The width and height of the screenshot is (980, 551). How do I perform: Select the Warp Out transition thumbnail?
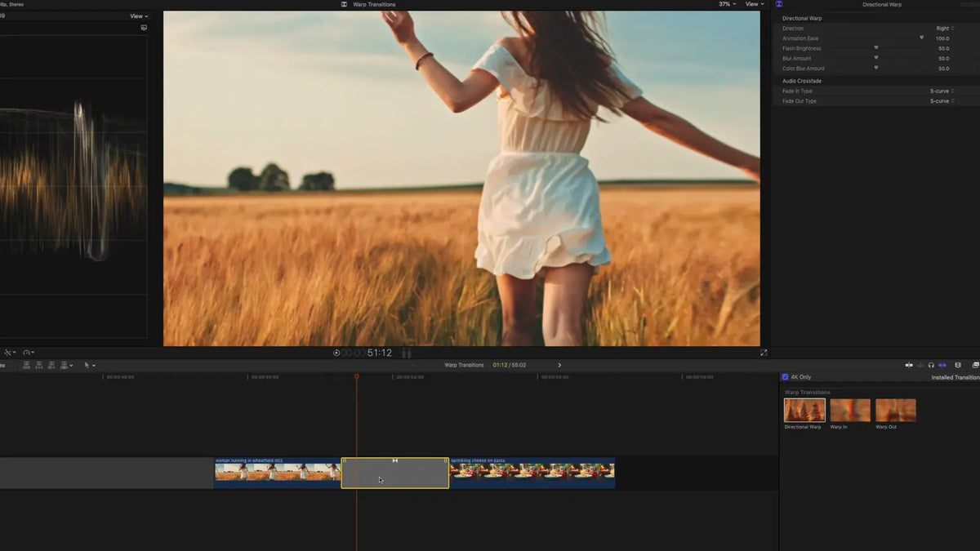[896, 410]
